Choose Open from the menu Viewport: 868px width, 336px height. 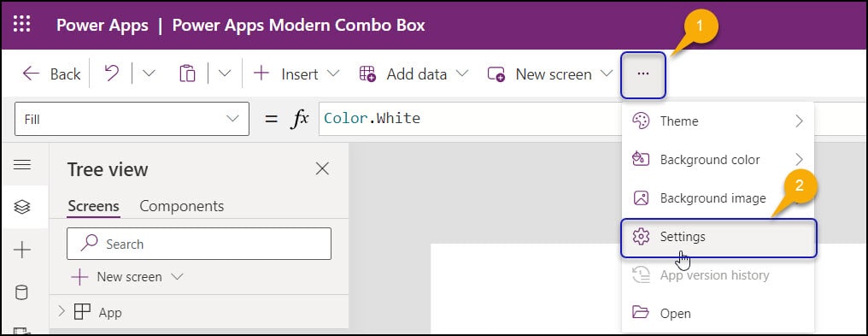(718, 313)
